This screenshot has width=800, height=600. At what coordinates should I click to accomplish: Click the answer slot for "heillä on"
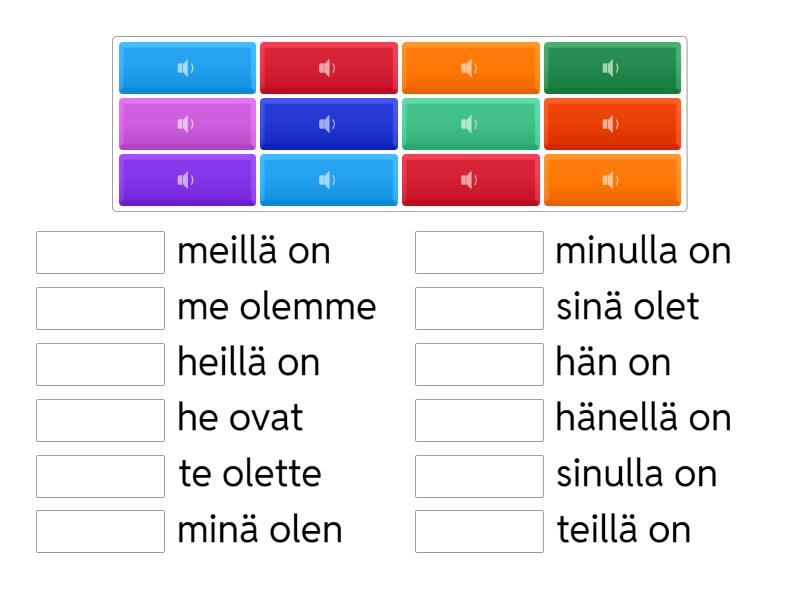coord(100,364)
